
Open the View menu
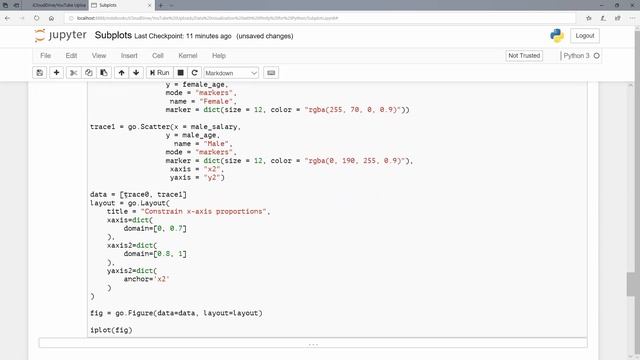pos(99,56)
